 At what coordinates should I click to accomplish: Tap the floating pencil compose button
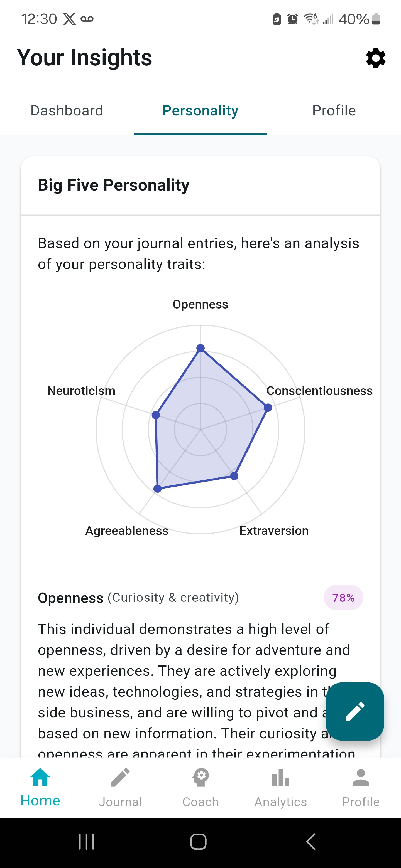(355, 711)
